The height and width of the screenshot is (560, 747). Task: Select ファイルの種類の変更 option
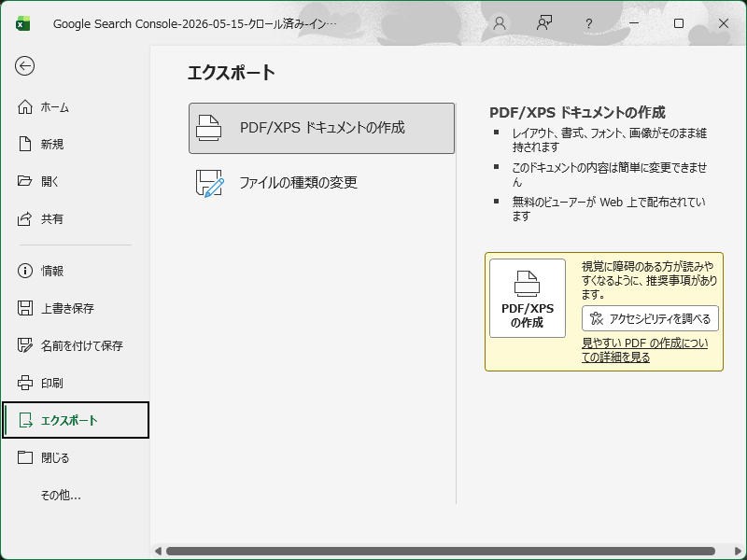(x=321, y=183)
